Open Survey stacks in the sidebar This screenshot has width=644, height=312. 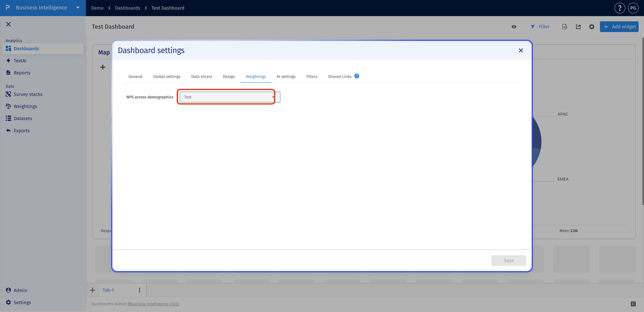28,94
